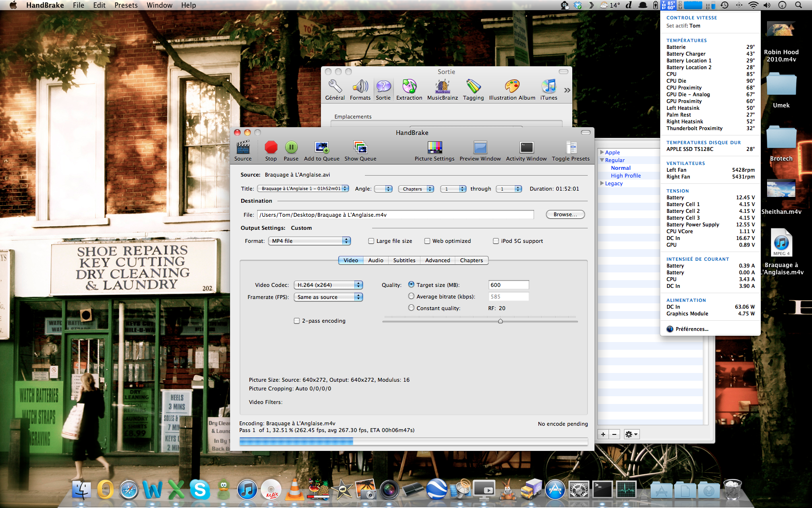This screenshot has width=812, height=508.
Task: Expand the Apple presets group
Action: click(x=602, y=152)
